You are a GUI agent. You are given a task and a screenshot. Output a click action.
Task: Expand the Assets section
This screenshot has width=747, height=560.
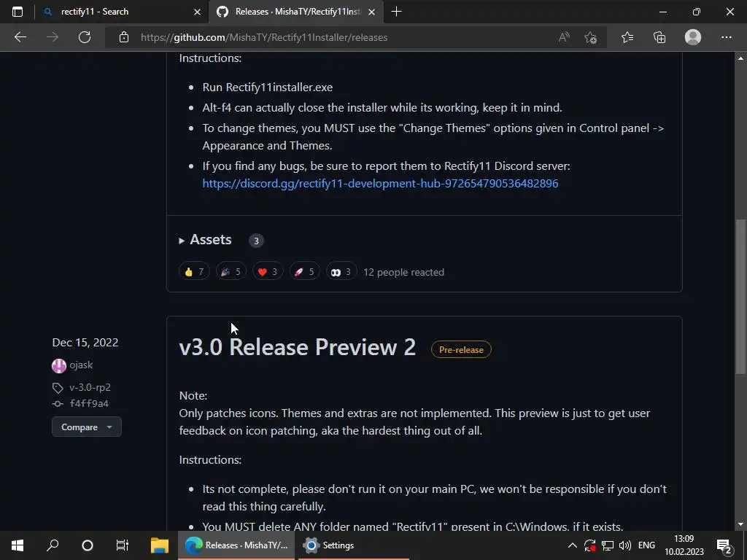[x=205, y=239]
